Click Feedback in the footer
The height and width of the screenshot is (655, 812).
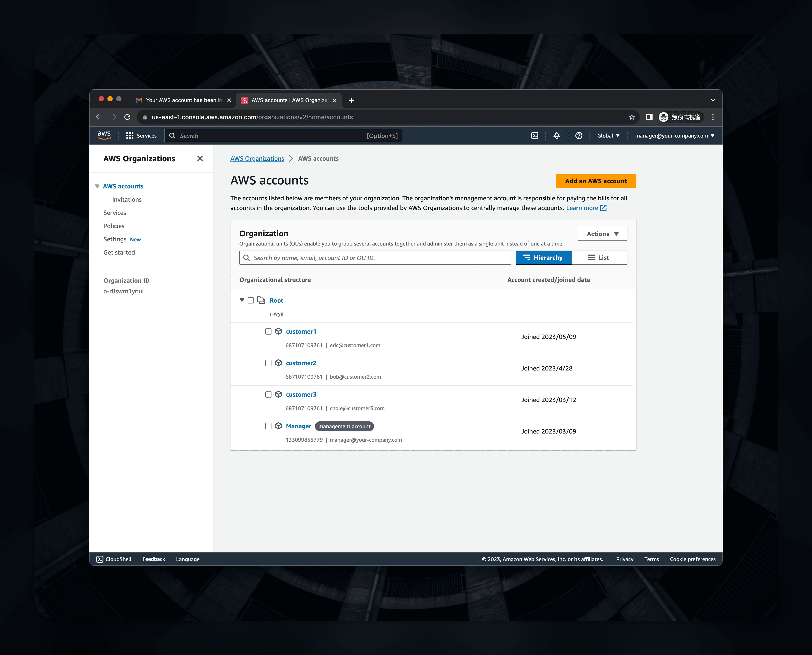(154, 559)
